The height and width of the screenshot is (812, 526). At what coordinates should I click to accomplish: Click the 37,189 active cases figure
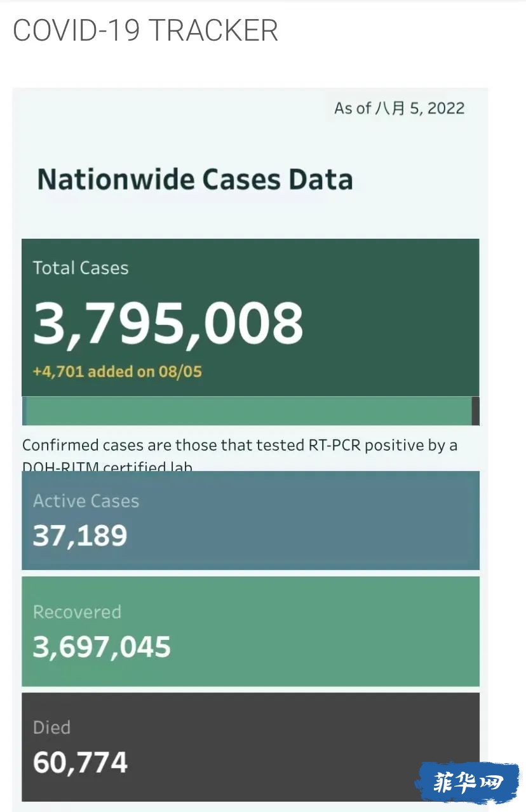(x=80, y=536)
